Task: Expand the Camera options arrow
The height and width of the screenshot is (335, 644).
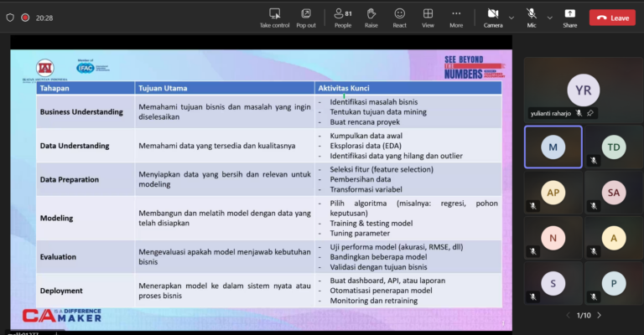Action: coord(512,17)
